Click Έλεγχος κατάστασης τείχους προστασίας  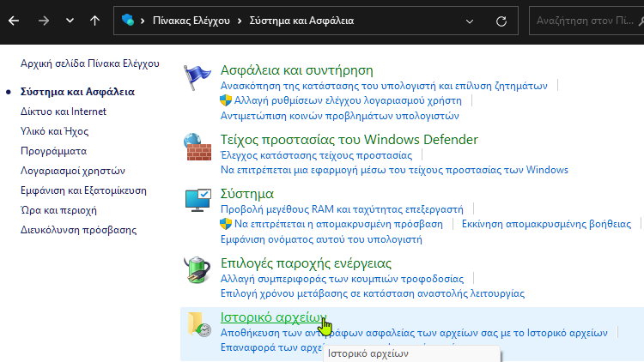coord(316,155)
